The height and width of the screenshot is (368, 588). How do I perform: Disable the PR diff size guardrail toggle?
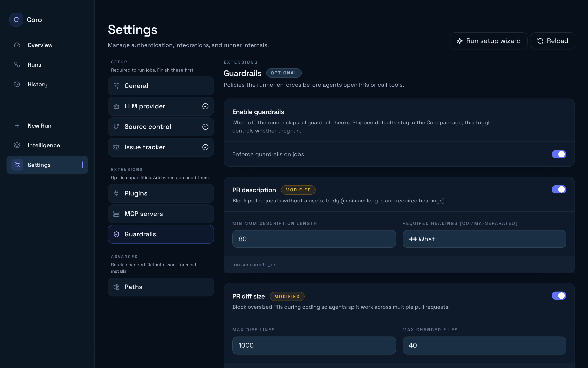pos(559,296)
